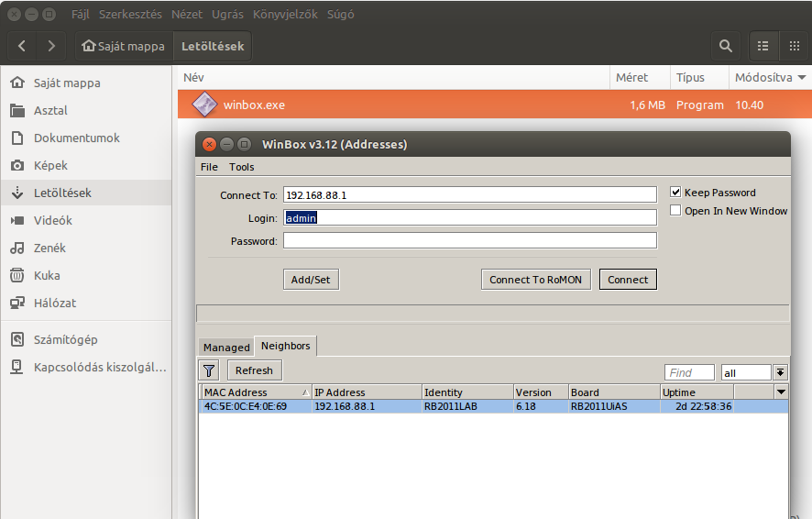Click Saját mappa breadcrumb home button
Image resolution: width=812 pixels, height=519 pixels.
click(x=124, y=46)
